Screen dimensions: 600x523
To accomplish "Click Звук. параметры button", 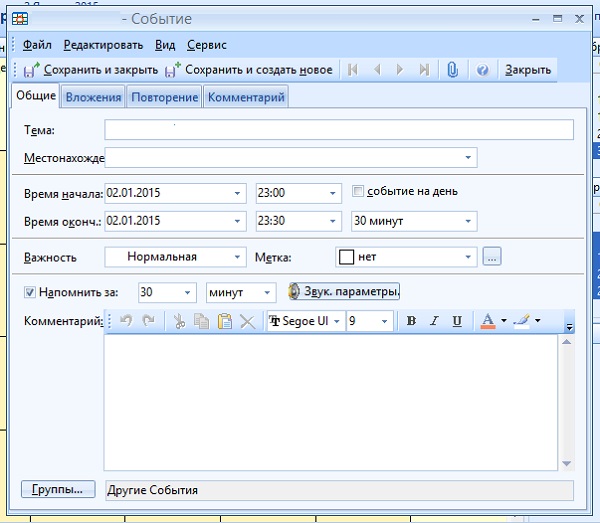I will [344, 292].
